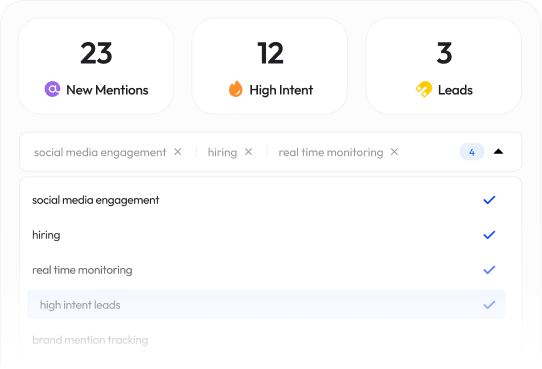Click the blue checkmark beside hiring
542x369 pixels.
[x=489, y=235]
